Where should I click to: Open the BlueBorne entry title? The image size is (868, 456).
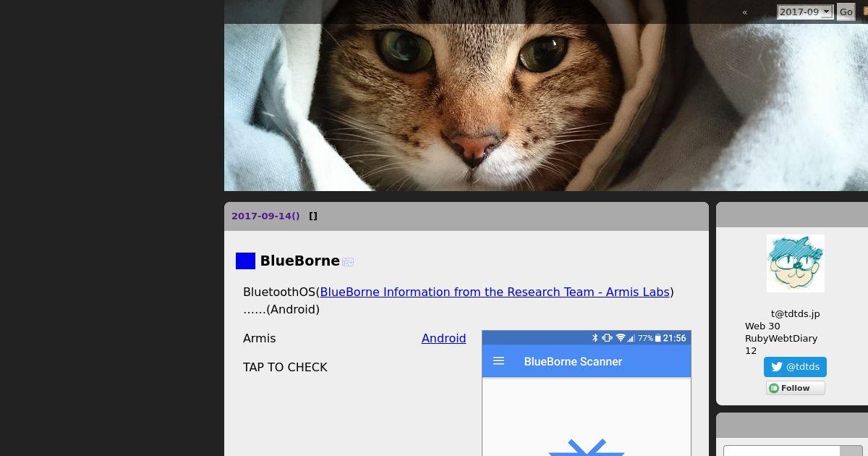299,261
